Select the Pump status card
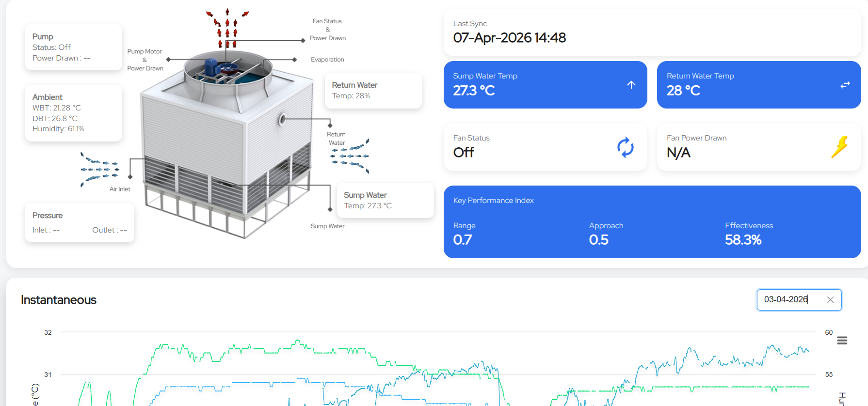868x406 pixels. (x=74, y=47)
